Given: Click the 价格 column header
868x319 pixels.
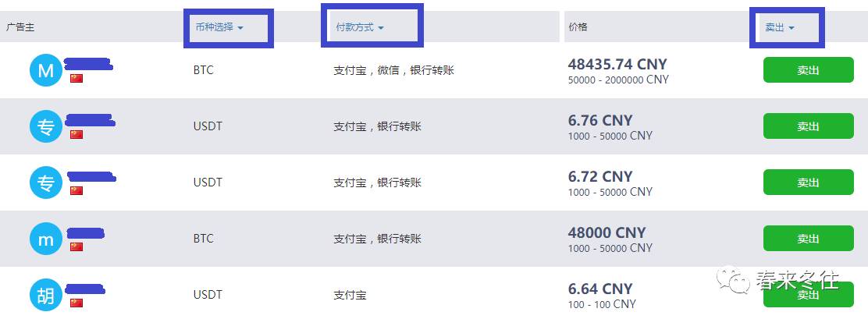Looking at the screenshot, I should [578, 27].
